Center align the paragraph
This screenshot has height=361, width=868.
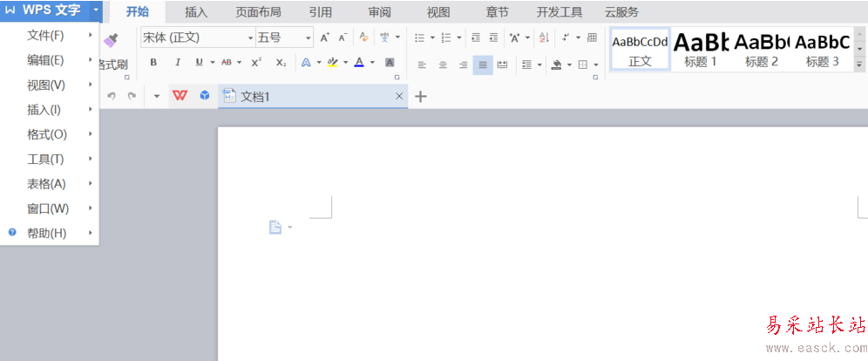[443, 65]
